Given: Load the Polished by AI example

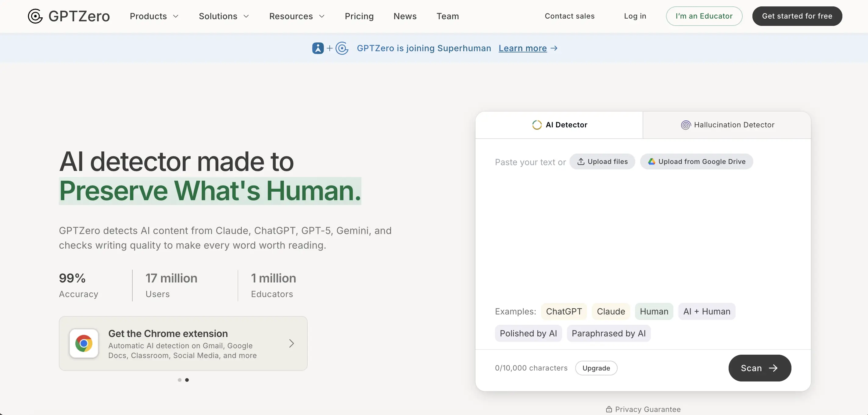Looking at the screenshot, I should [528, 333].
